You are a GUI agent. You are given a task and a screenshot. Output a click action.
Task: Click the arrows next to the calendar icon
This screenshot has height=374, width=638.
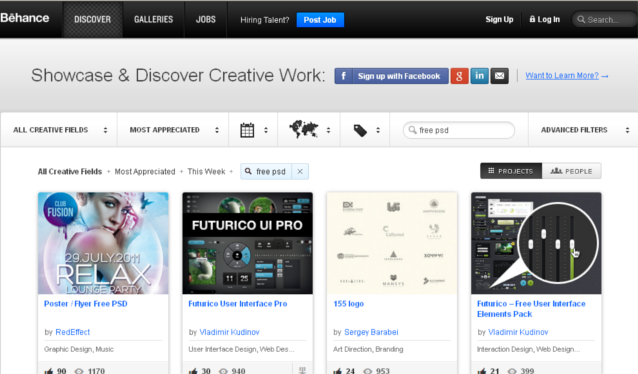pos(266,130)
